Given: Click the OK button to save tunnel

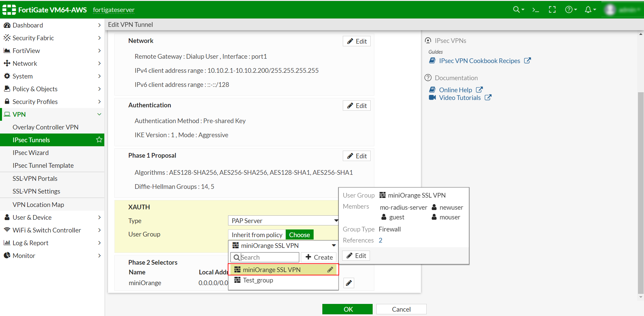Looking at the screenshot, I should (x=347, y=309).
